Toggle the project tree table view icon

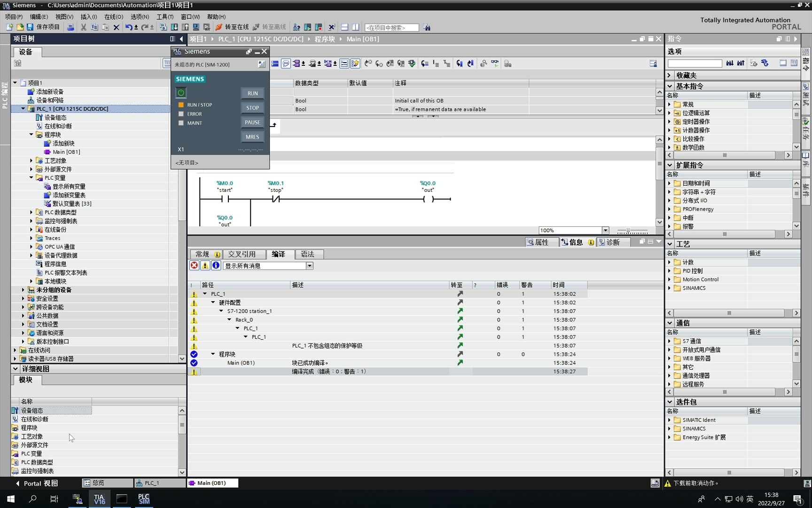point(166,63)
